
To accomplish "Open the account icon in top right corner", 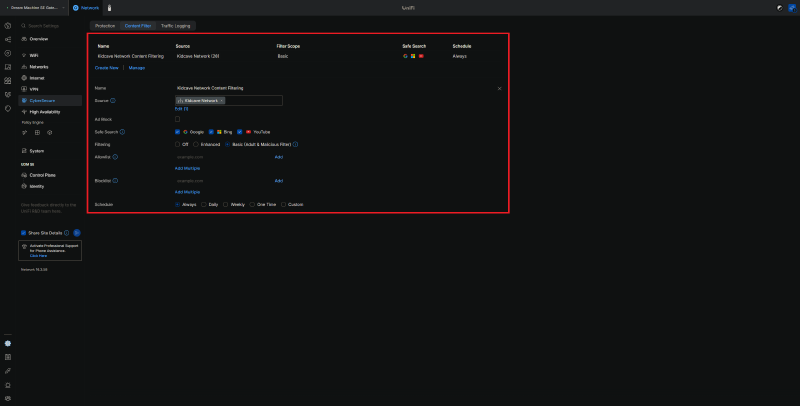I will click(x=792, y=8).
